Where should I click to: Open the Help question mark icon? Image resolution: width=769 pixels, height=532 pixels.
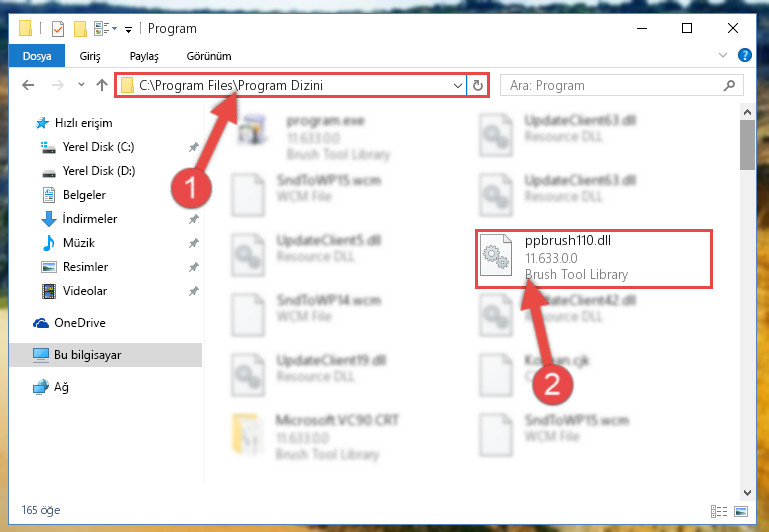click(x=744, y=55)
